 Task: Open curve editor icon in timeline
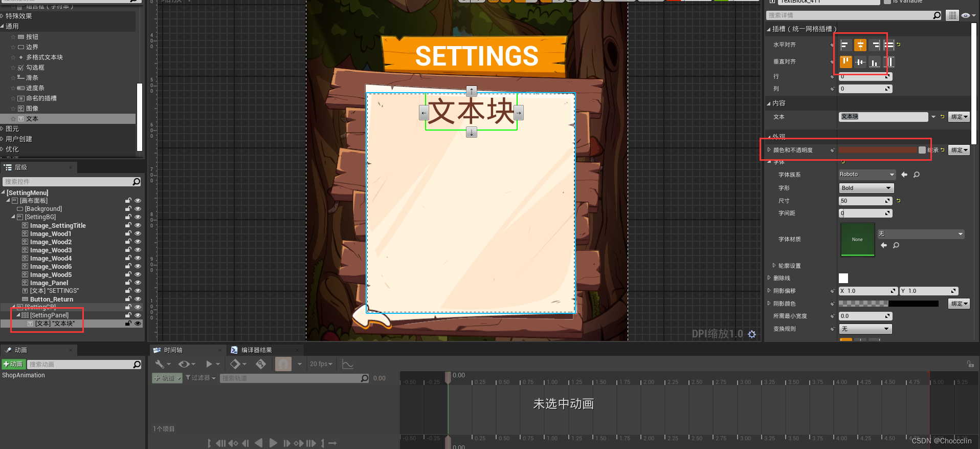pyautogui.click(x=348, y=364)
